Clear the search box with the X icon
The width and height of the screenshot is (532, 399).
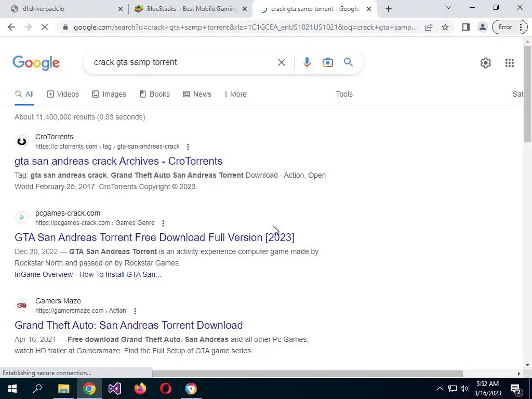pos(281,62)
